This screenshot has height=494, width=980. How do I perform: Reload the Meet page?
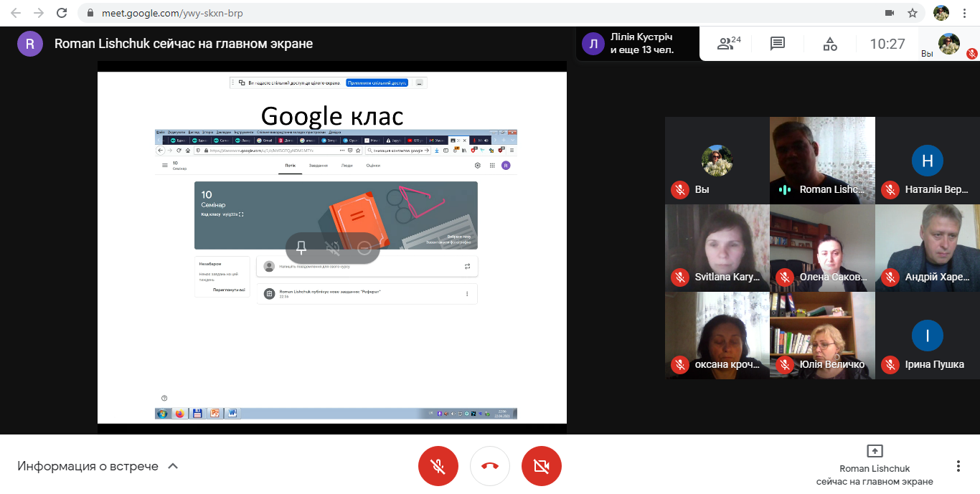pos(62,13)
